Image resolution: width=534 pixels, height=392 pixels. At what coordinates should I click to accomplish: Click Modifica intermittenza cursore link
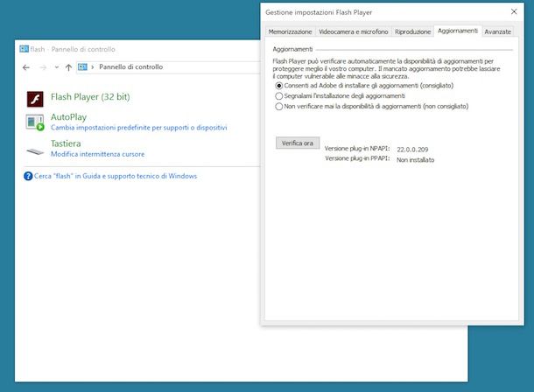point(97,154)
